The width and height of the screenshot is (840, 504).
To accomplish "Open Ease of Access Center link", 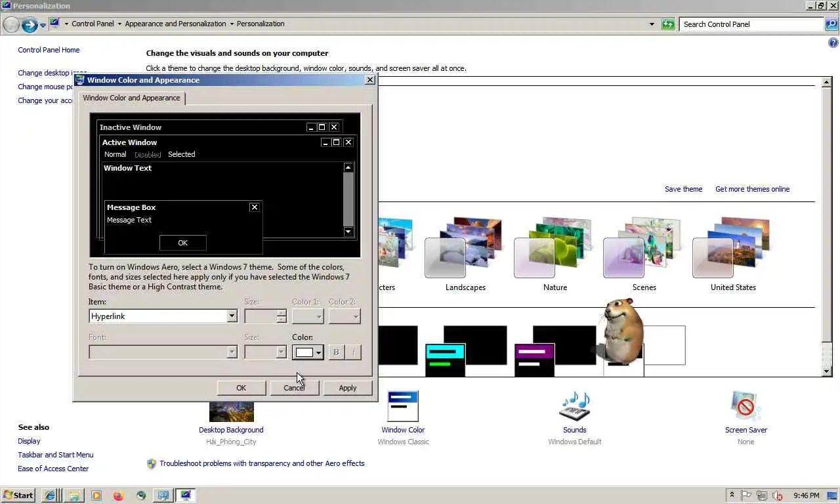I will (x=53, y=469).
